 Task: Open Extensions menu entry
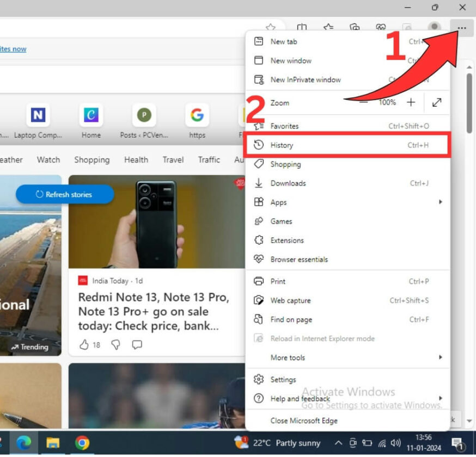[347, 240]
